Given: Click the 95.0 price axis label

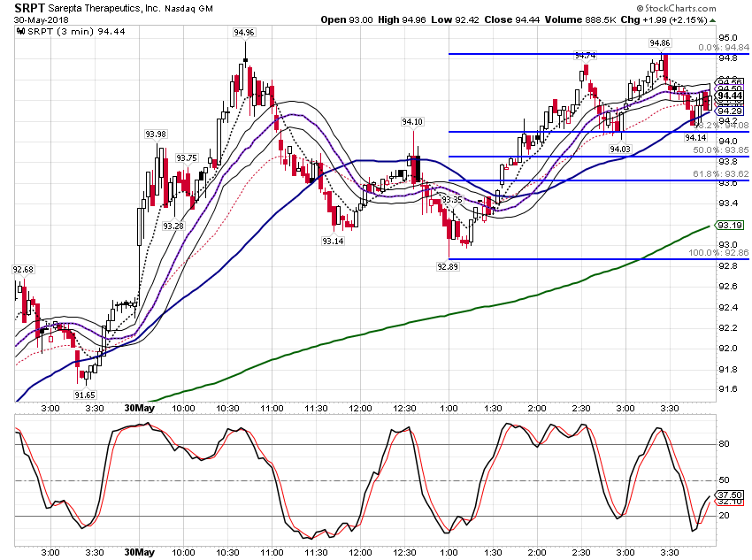Looking at the screenshot, I should 727,38.
